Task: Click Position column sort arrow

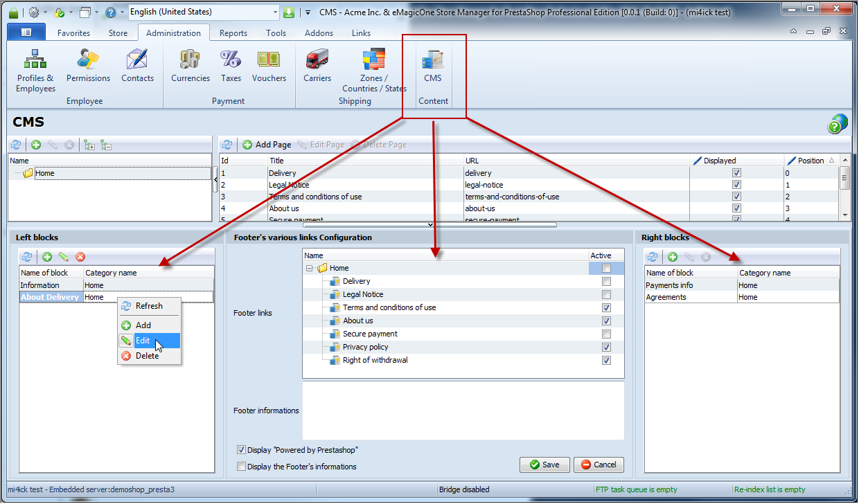Action: (x=831, y=161)
